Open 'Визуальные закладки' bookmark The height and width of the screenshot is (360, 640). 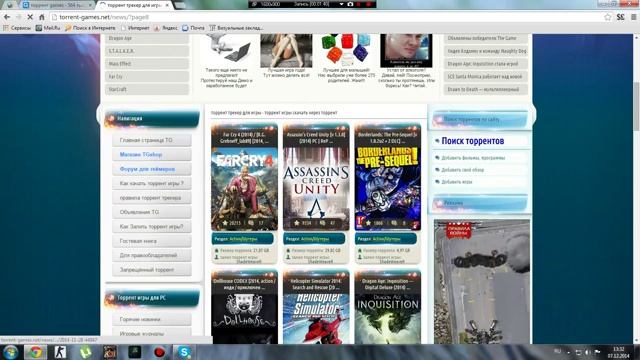[x=236, y=28]
